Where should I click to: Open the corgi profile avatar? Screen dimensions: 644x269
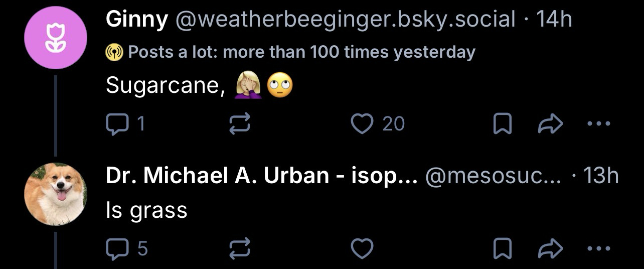(56, 194)
